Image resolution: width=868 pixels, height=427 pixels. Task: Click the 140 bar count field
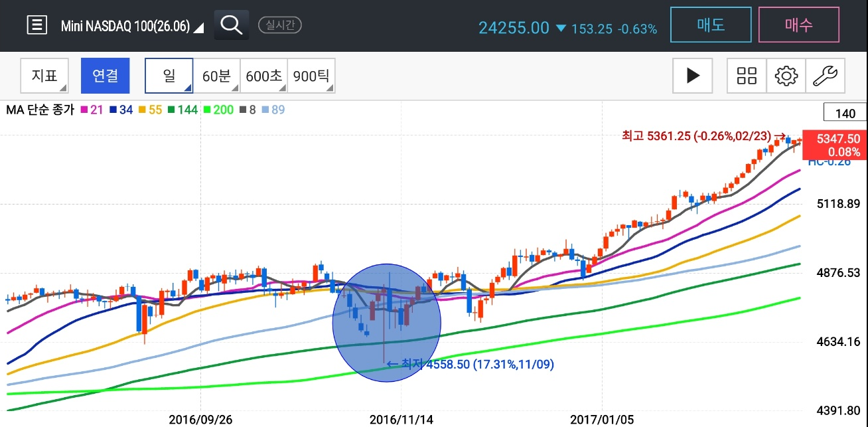845,113
